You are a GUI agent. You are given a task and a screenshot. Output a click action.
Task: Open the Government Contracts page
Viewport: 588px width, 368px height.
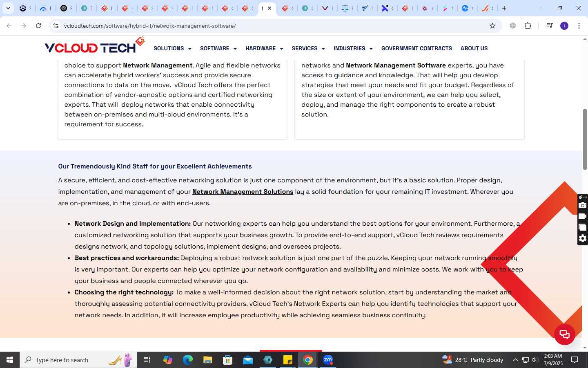(x=416, y=48)
